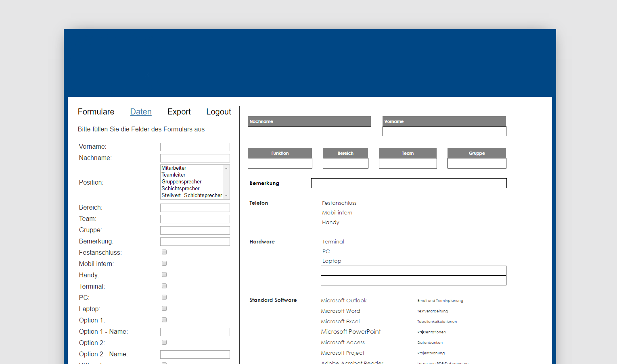Click the Vorname field in form preview
This screenshot has height=364, width=617.
pos(444,131)
